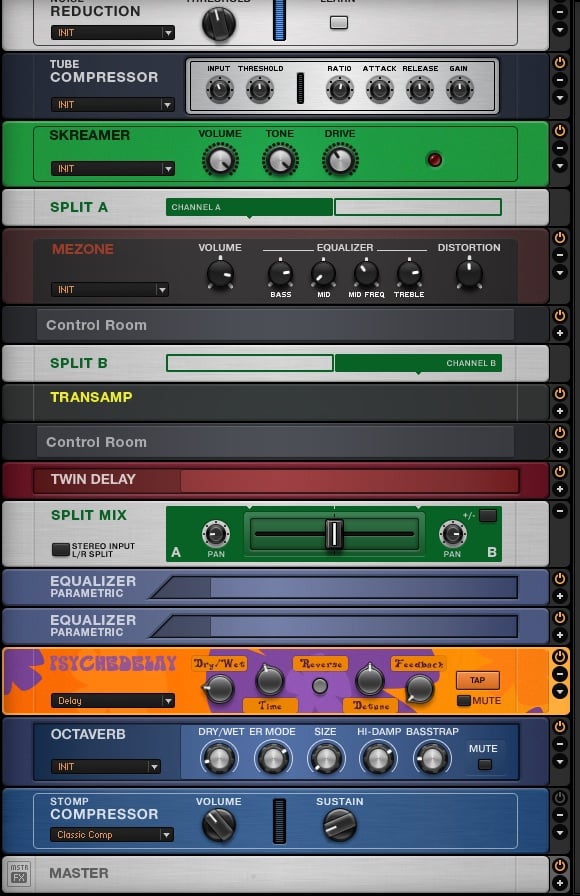This screenshot has width=580, height=896.
Task: Click the Psychedelay Feedback knob
Action: [x=420, y=689]
